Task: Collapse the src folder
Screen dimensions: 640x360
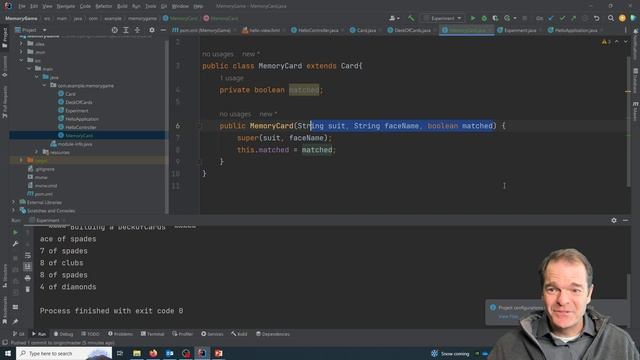Action: (x=21, y=60)
